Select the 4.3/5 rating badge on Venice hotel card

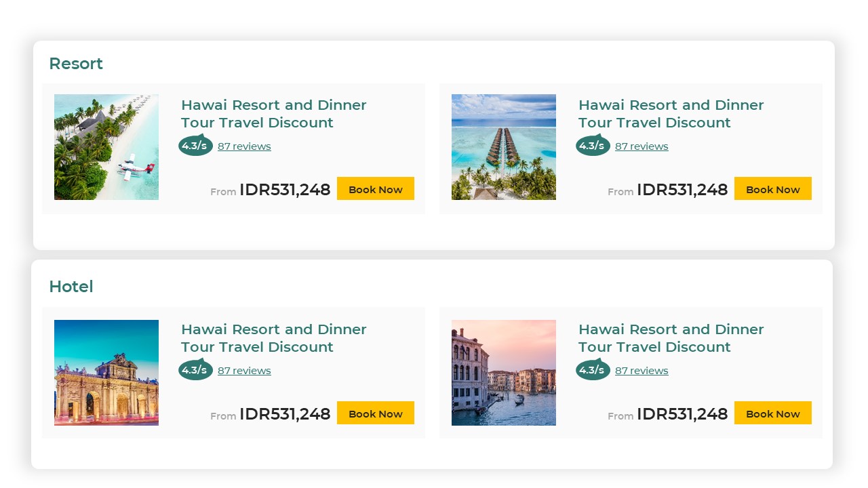click(593, 369)
